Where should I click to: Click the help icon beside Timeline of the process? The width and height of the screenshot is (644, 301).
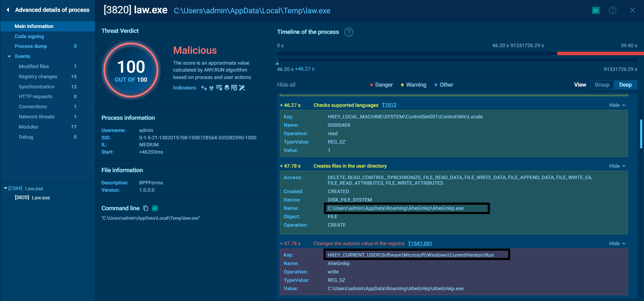pos(349,32)
